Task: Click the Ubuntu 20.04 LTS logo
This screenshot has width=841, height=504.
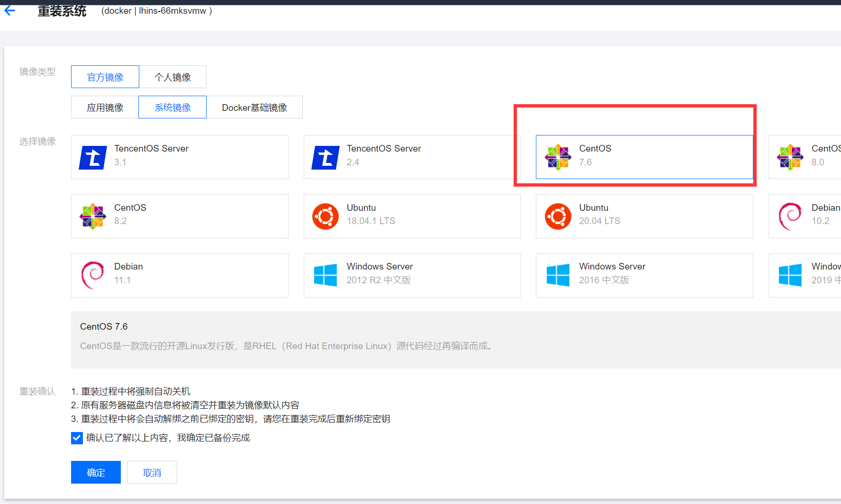Action: click(x=558, y=216)
